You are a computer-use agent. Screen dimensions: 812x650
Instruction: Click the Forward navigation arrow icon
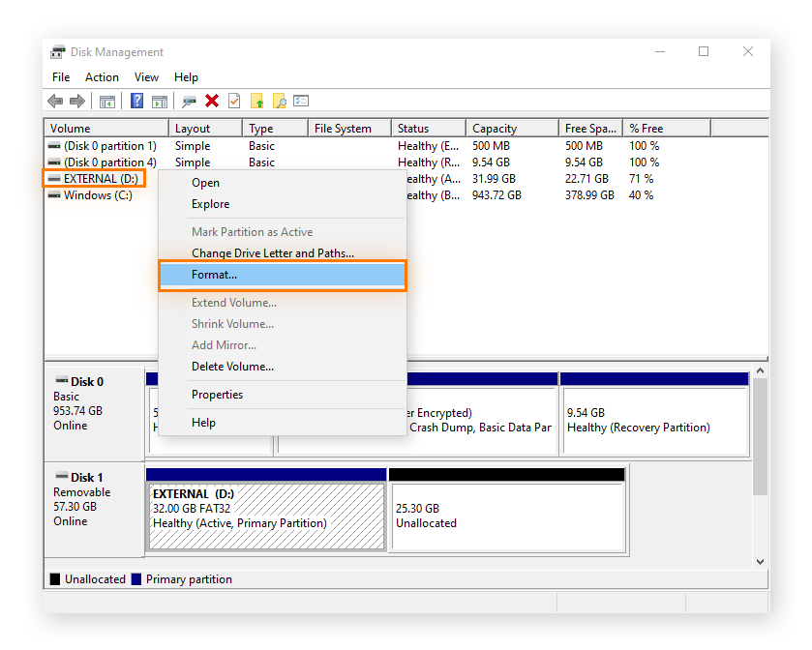click(76, 101)
